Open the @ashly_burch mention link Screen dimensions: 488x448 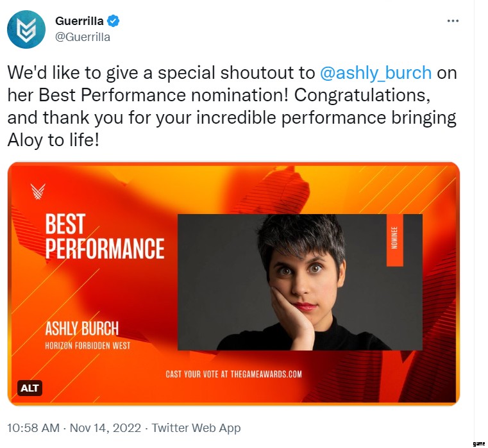(x=375, y=72)
